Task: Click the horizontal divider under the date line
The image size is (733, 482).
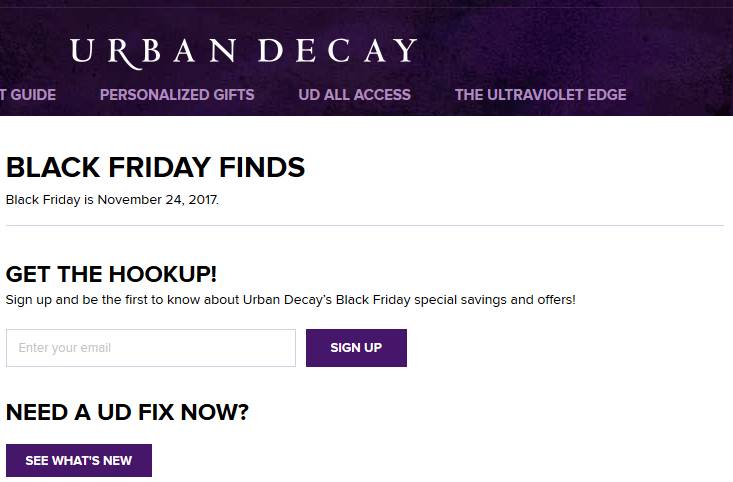Action: pyautogui.click(x=364, y=226)
